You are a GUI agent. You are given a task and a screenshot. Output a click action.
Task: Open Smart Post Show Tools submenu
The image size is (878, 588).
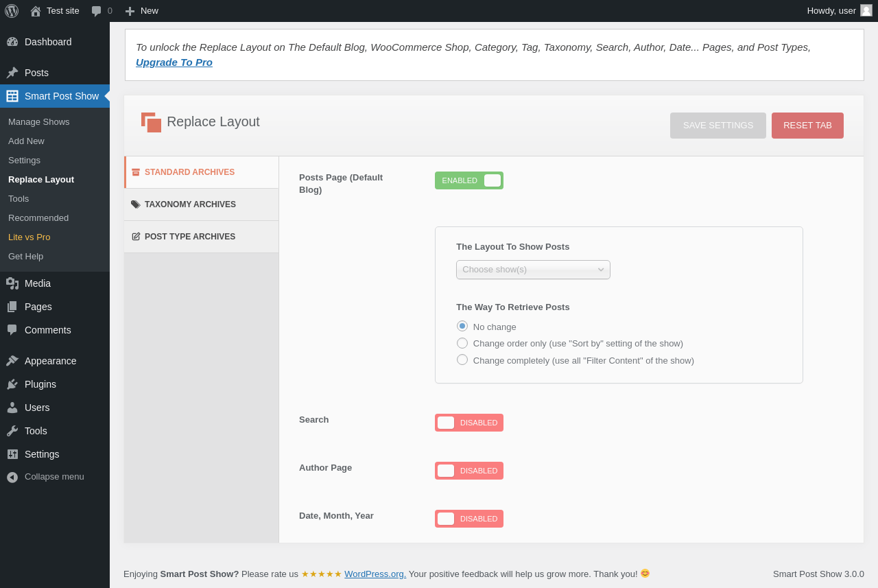coord(19,198)
